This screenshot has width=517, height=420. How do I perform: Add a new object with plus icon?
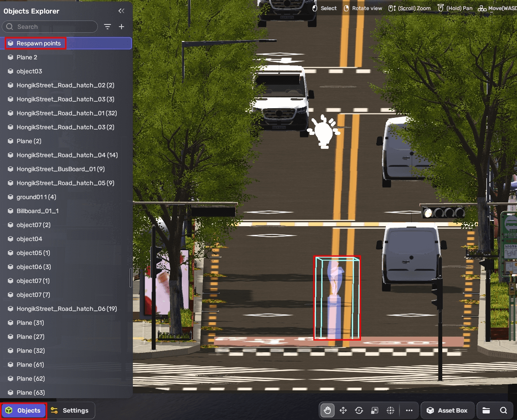pyautogui.click(x=121, y=27)
